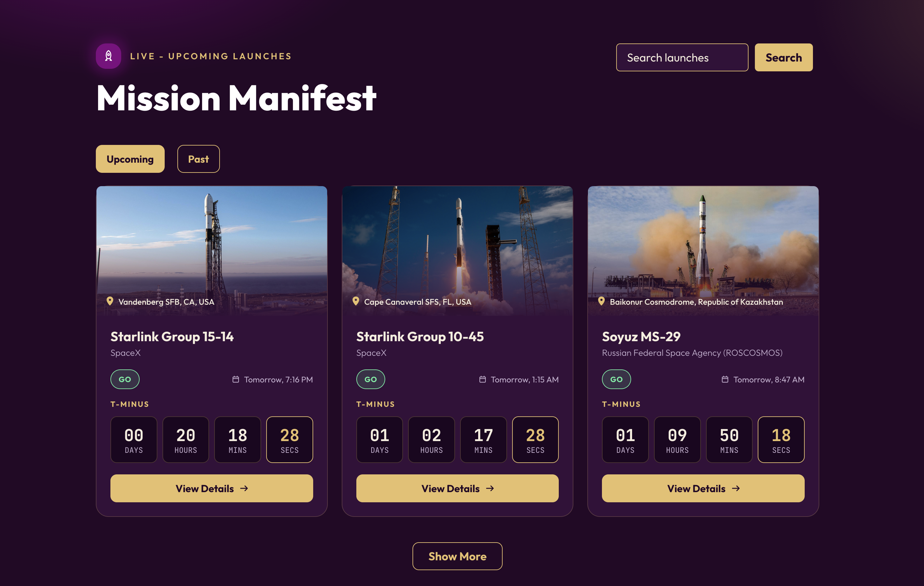Click the purple rocket logo icon
The height and width of the screenshot is (586, 924).
pyautogui.click(x=109, y=56)
